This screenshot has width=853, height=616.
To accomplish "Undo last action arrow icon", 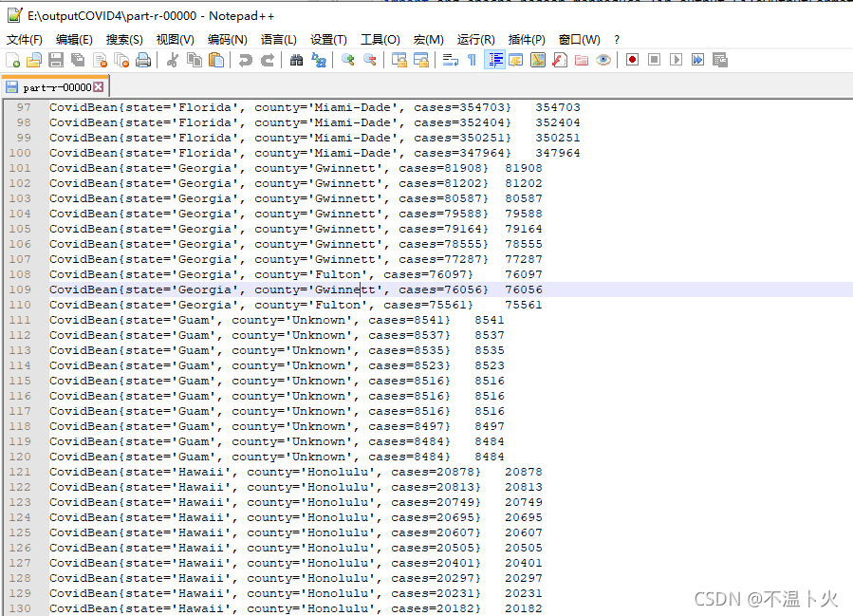I will pyautogui.click(x=246, y=60).
